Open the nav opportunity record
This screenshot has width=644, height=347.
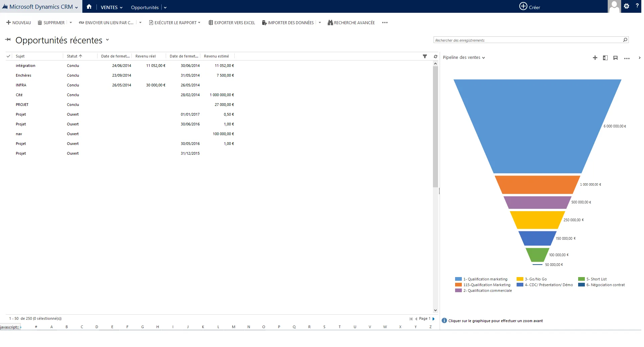(x=19, y=134)
